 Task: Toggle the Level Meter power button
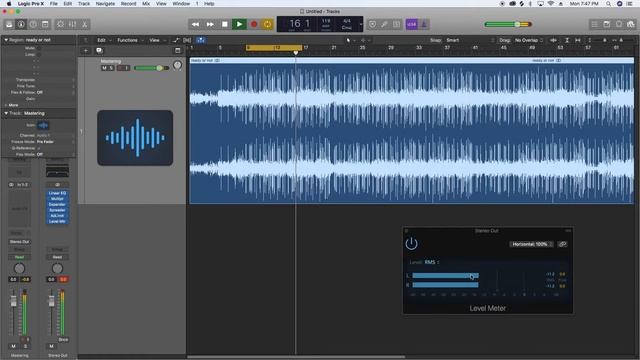pyautogui.click(x=411, y=244)
